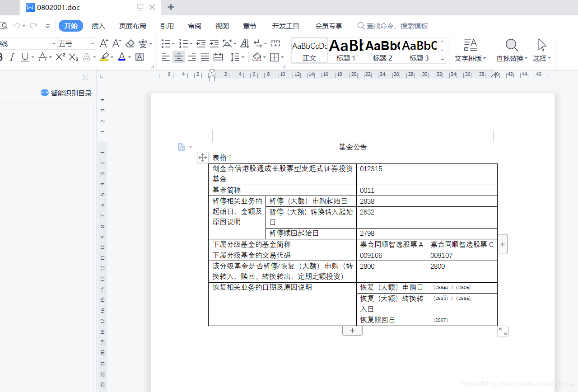Toggle underline formatting
Screen dimensions: 578x392
24,57
